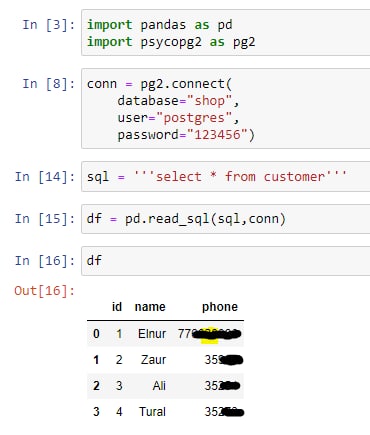
Task: Click the cell containing only df
Action: tap(226, 261)
